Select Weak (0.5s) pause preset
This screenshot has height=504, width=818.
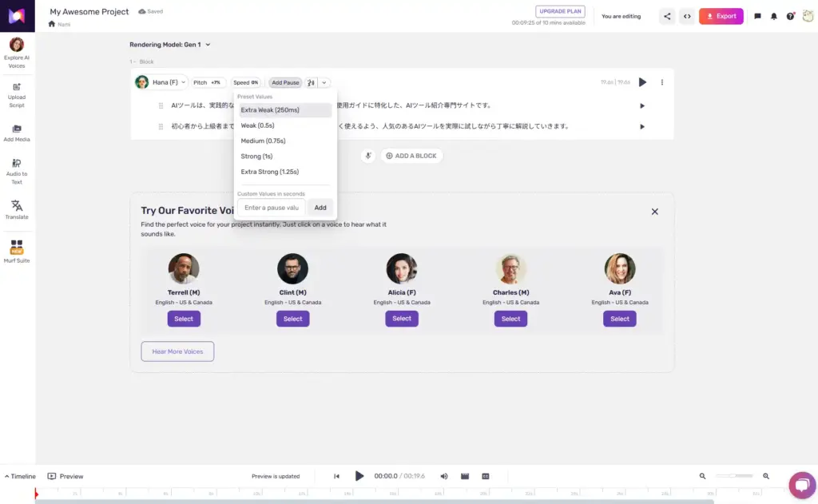(285, 125)
